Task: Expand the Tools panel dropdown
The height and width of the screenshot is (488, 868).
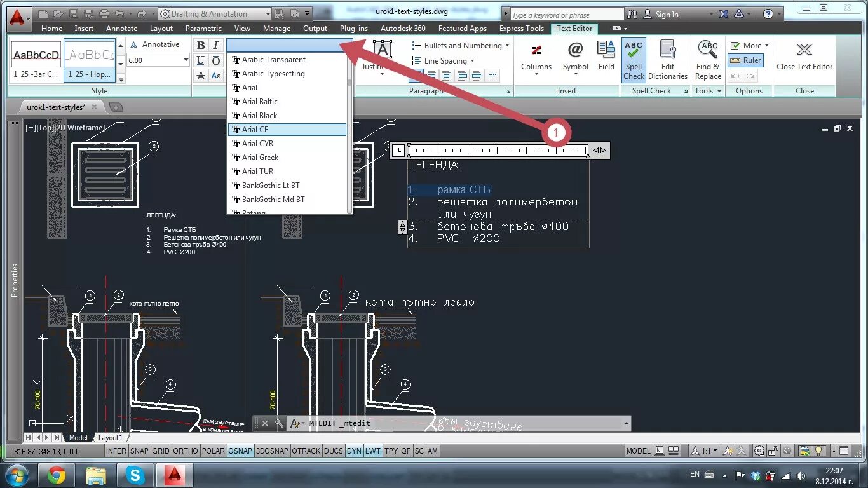Action: pyautogui.click(x=708, y=91)
